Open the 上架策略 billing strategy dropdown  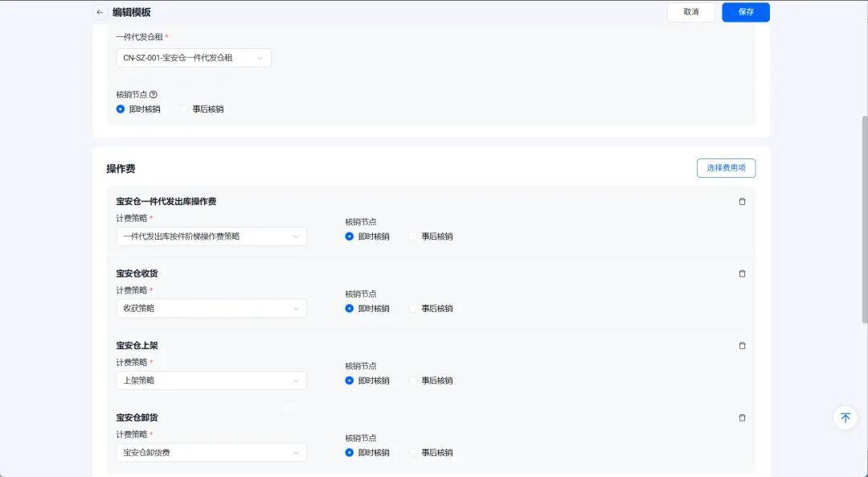click(x=211, y=380)
